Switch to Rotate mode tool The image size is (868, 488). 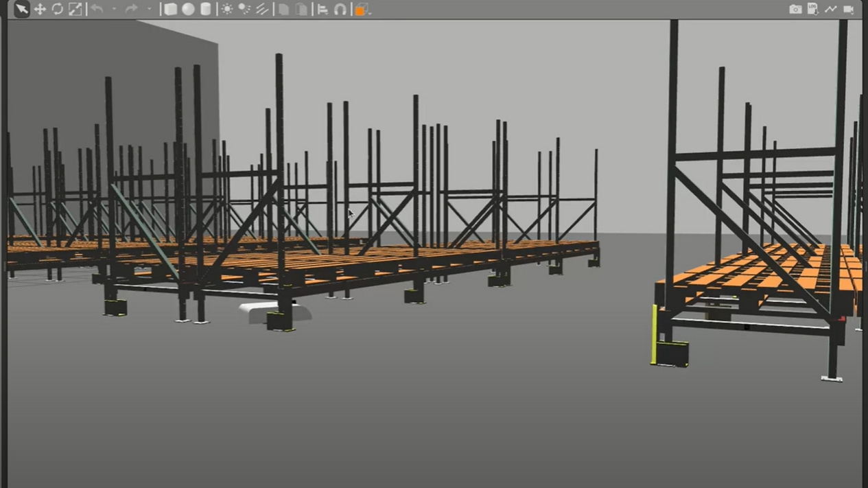pos(58,9)
